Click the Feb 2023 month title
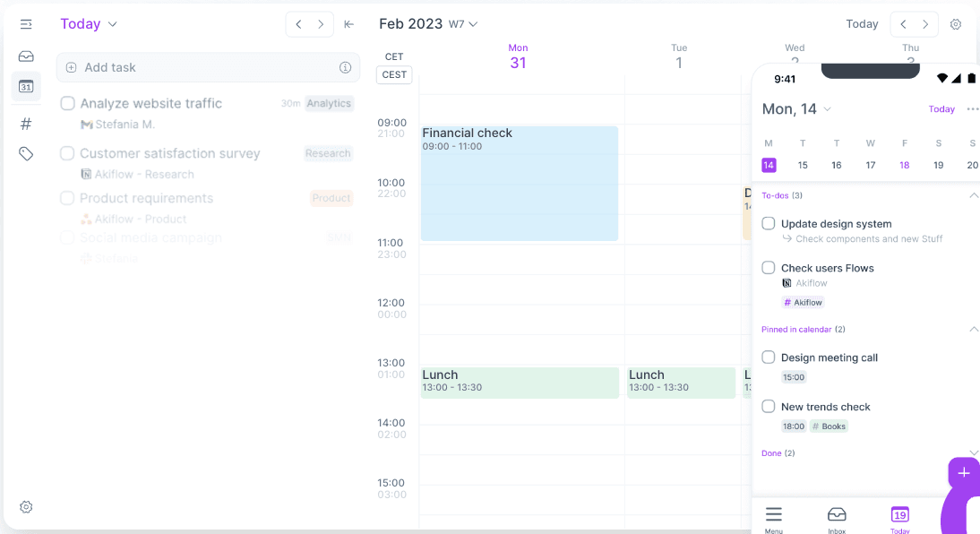The height and width of the screenshot is (534, 980). click(410, 24)
